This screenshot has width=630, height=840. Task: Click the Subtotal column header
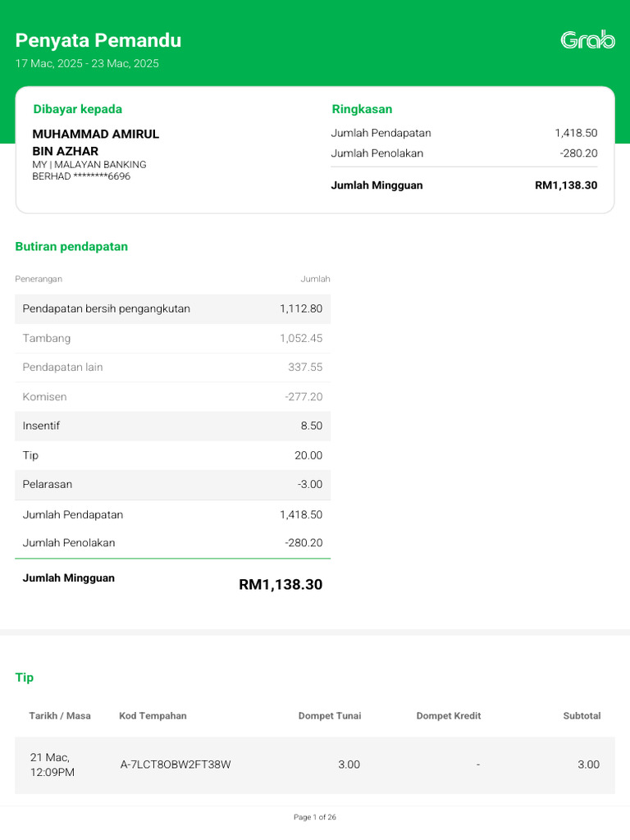(x=582, y=715)
